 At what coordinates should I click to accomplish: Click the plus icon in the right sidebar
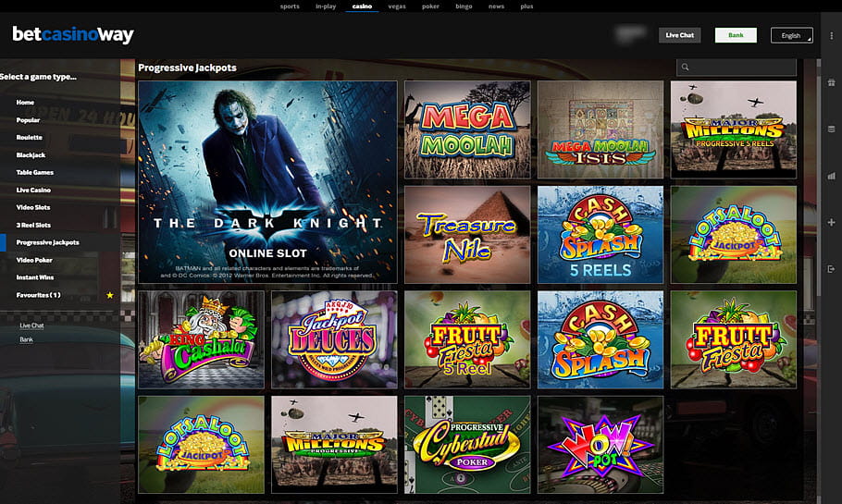831,222
